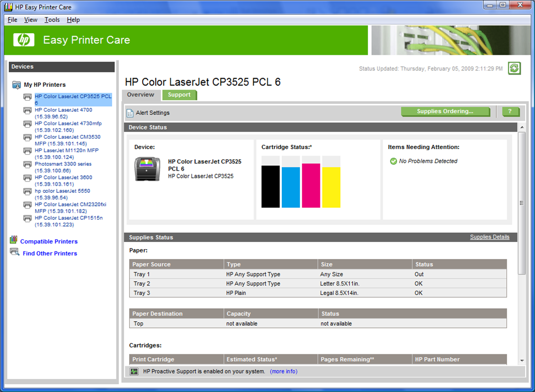Click the green question mark help button
This screenshot has height=392, width=535.
pos(510,112)
